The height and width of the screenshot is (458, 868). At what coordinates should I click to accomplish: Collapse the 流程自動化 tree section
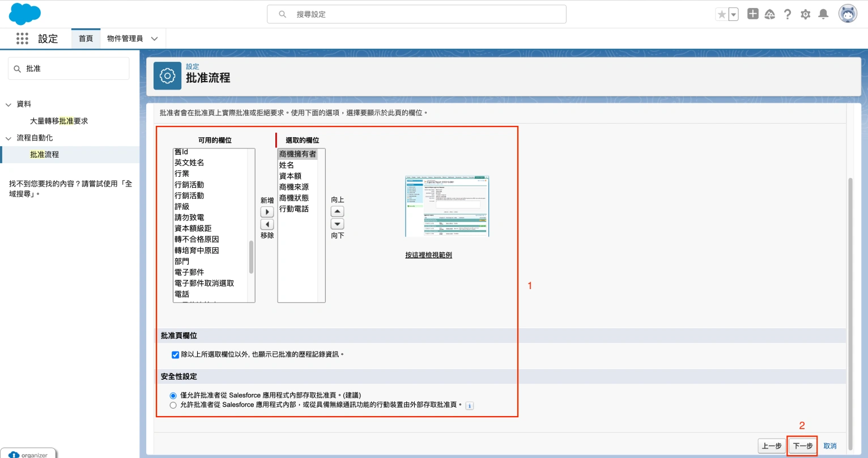coord(8,138)
